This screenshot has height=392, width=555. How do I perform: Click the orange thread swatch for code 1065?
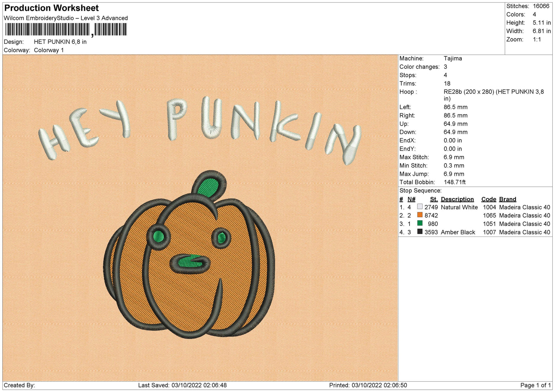click(x=420, y=215)
